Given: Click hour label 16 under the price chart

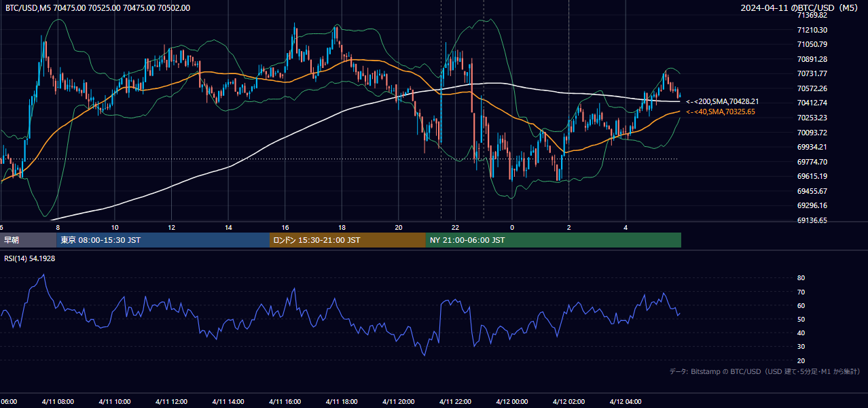Looking at the screenshot, I should point(285,228).
